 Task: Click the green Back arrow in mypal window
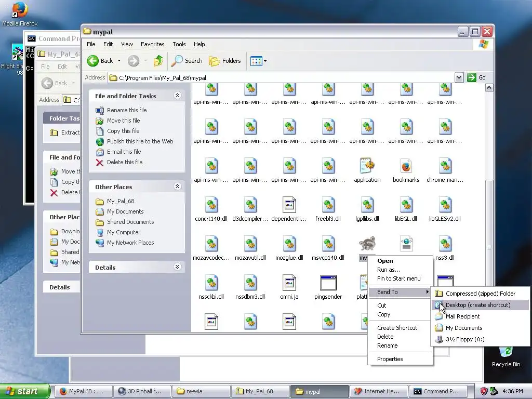pyautogui.click(x=92, y=61)
